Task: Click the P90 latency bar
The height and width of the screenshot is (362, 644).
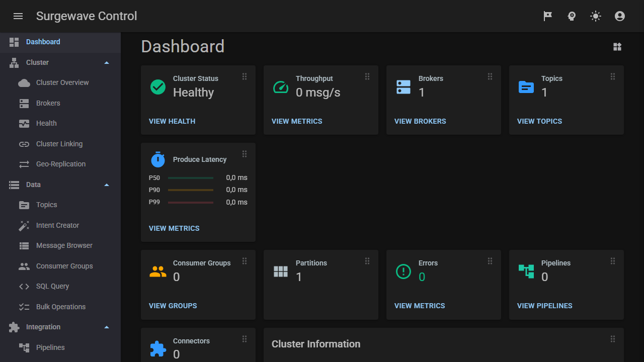Action: click(x=191, y=190)
